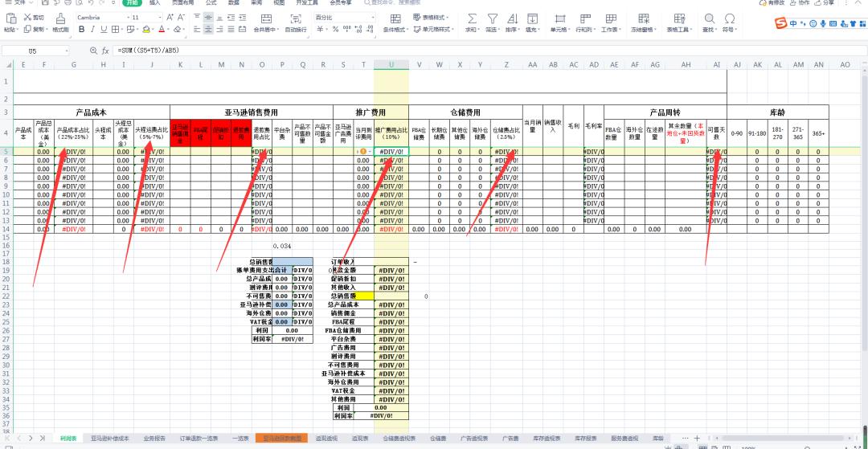Toggle bold formatting
This screenshot has height=449, width=868.
click(82, 30)
